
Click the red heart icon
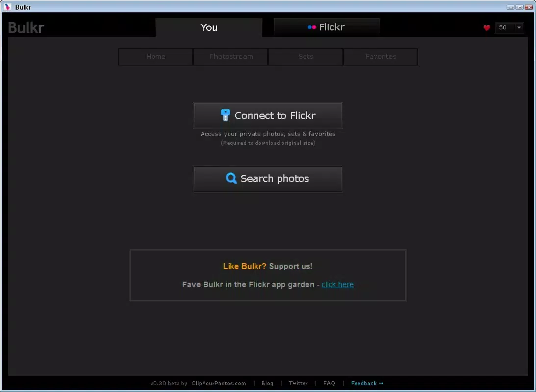[x=487, y=28]
